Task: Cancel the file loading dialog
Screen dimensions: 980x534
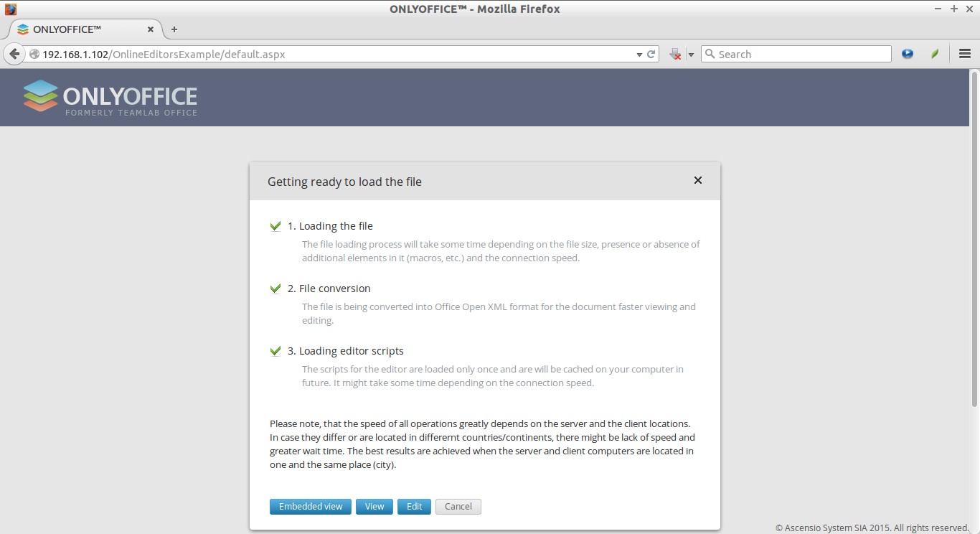Action: [458, 506]
